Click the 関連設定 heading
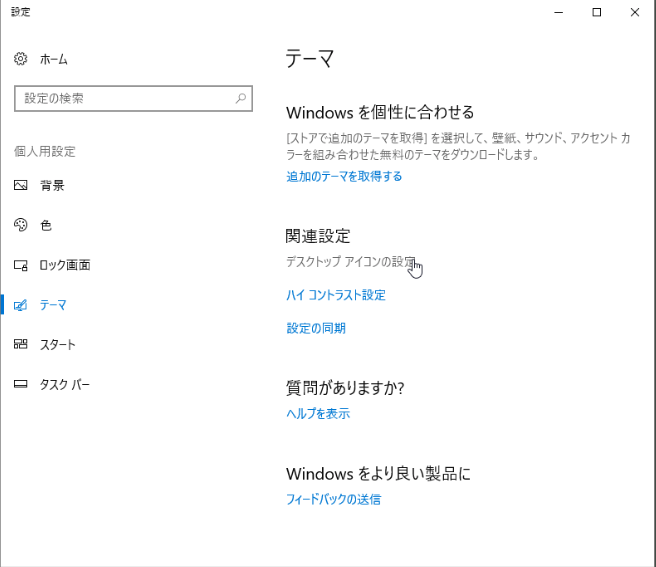Image resolution: width=656 pixels, height=567 pixels. tap(318, 236)
